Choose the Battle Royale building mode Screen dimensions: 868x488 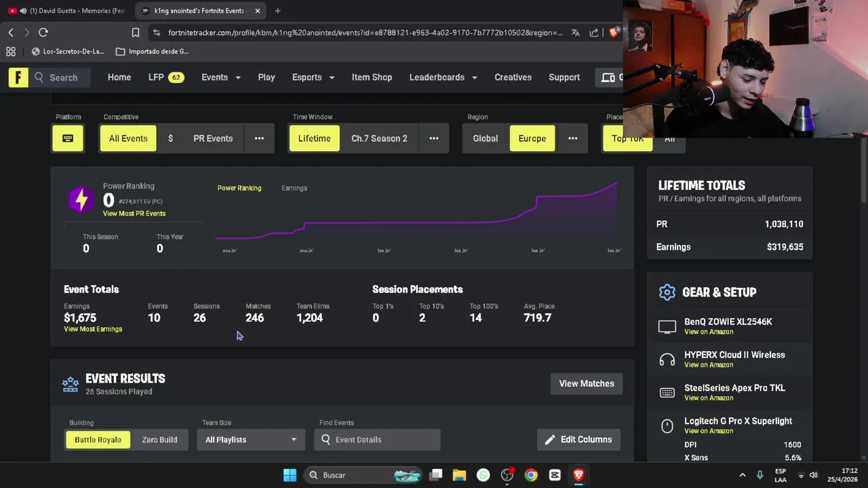coord(98,440)
